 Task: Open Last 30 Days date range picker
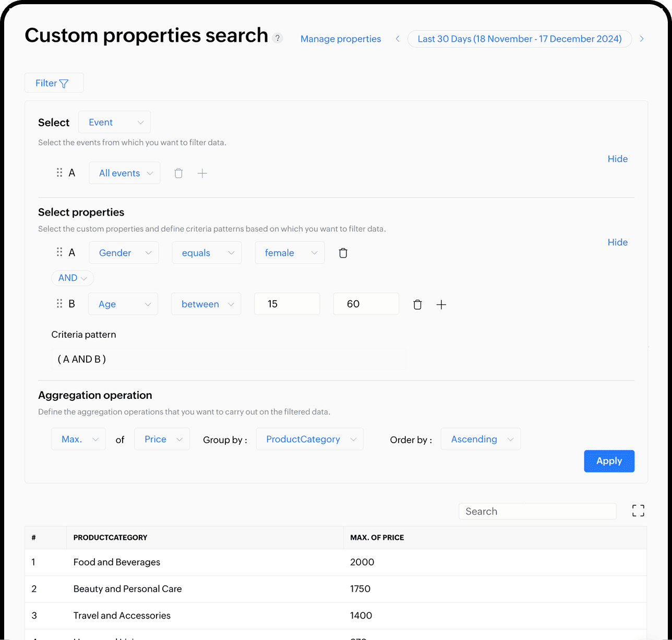[x=519, y=39]
